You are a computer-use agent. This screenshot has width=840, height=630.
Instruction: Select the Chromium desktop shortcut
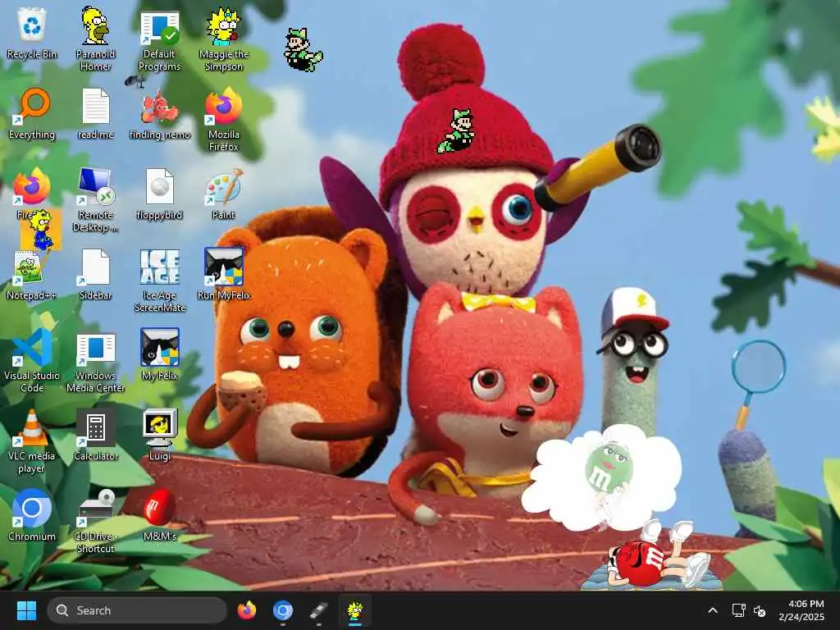point(32,515)
